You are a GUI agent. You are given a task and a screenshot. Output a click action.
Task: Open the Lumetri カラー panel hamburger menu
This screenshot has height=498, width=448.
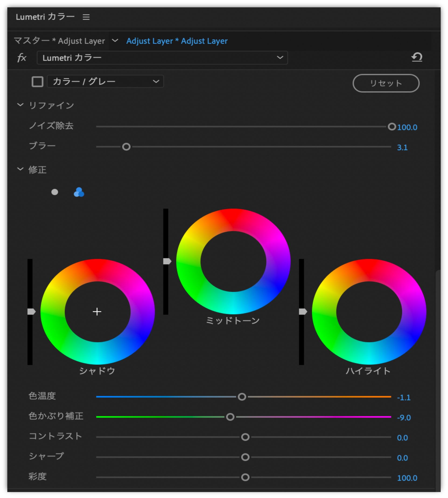coord(86,17)
